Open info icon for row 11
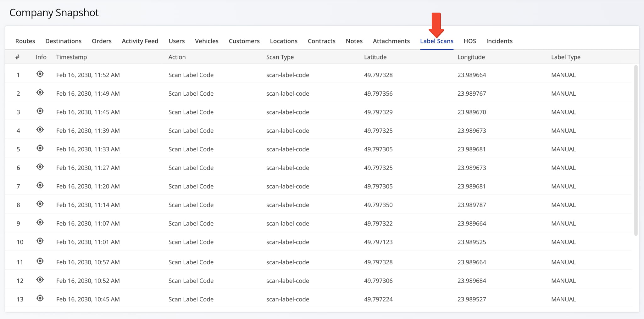The image size is (644, 319). 40,261
